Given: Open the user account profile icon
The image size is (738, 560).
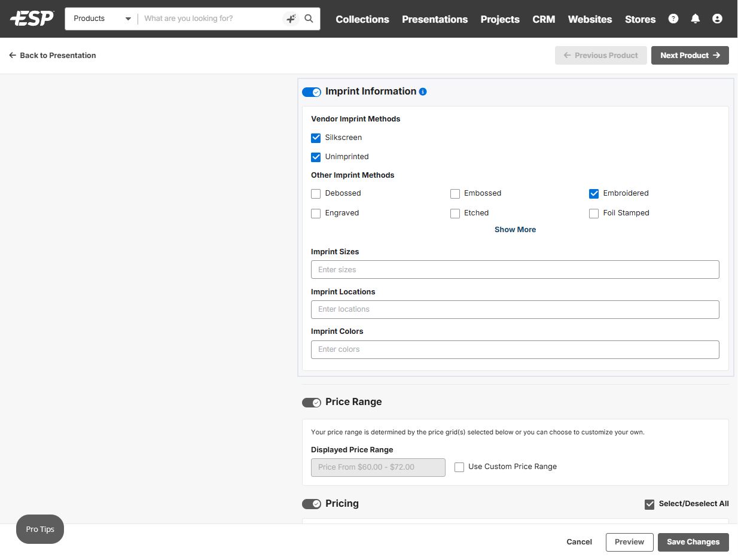Looking at the screenshot, I should pos(717,19).
